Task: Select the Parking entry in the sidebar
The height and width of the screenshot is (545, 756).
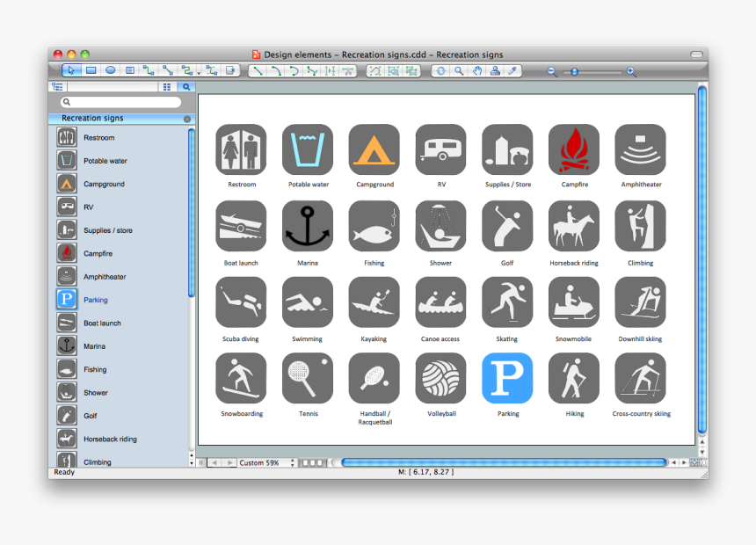Action: (95, 300)
